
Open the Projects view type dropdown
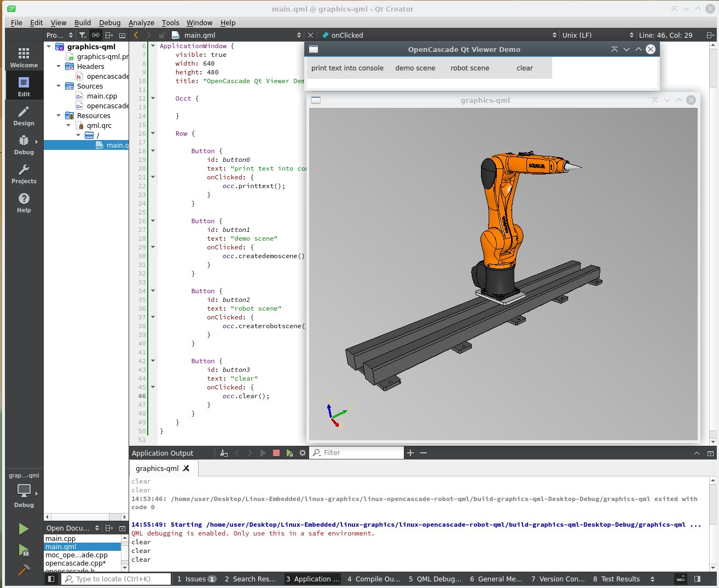coord(60,35)
